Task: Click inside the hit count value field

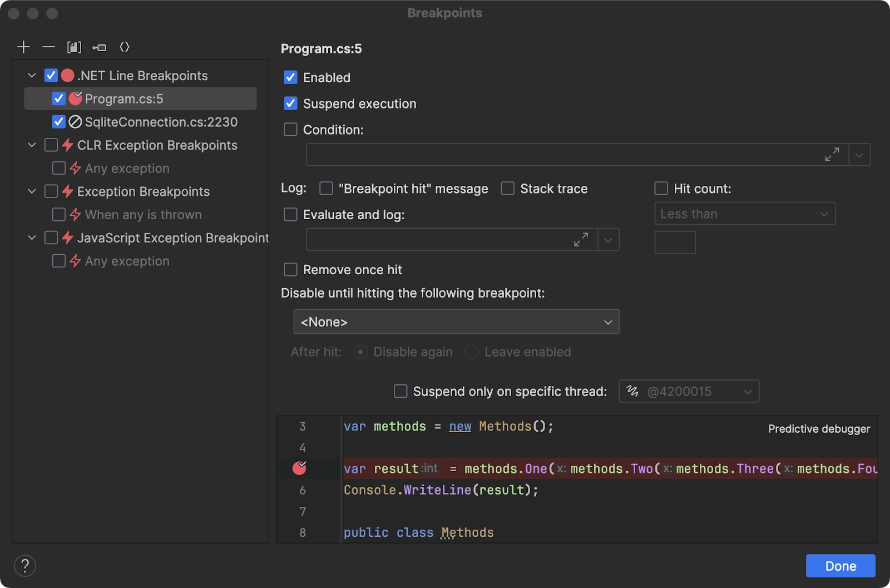Action: 675,242
